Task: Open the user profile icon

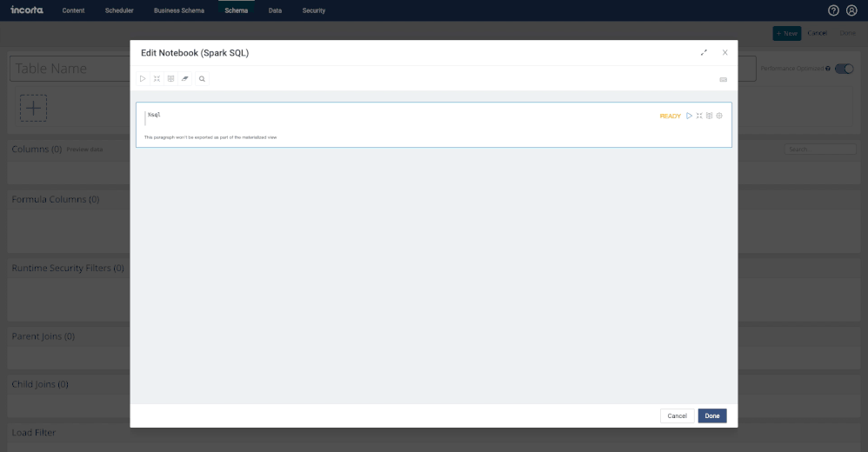Action: [851, 10]
